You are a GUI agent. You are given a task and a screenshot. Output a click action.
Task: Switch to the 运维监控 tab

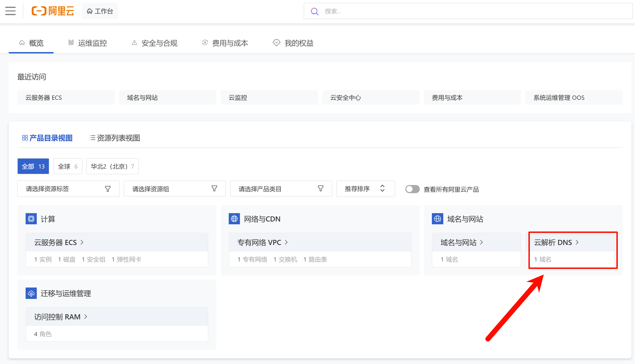pos(88,43)
